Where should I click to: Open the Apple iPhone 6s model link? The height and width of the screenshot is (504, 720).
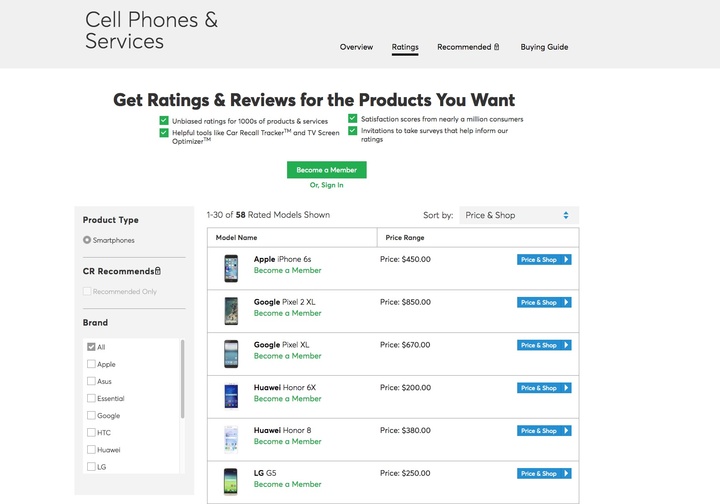point(282,259)
